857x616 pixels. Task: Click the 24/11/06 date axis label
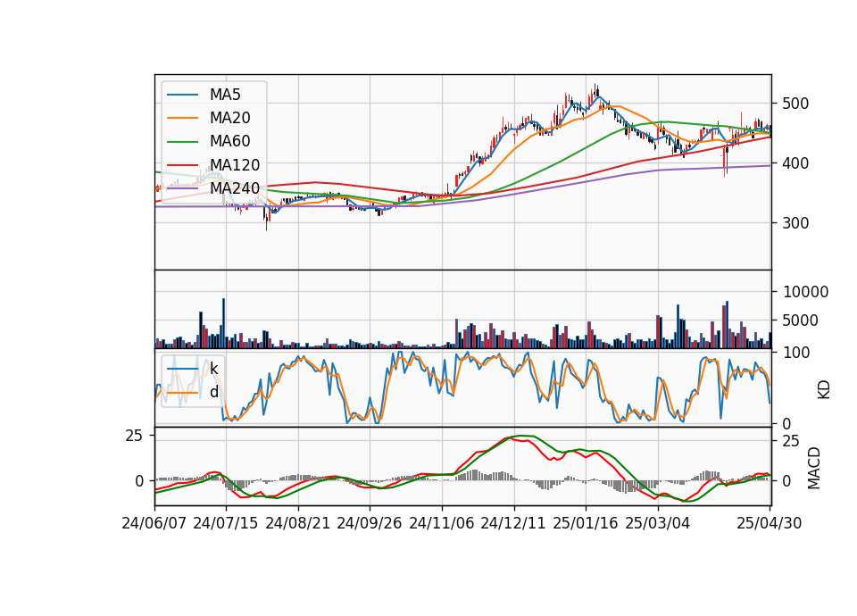tap(442, 523)
